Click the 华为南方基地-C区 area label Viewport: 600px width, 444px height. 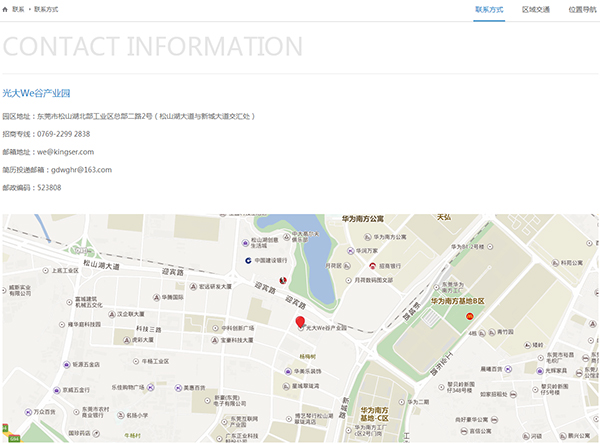coord(374,414)
